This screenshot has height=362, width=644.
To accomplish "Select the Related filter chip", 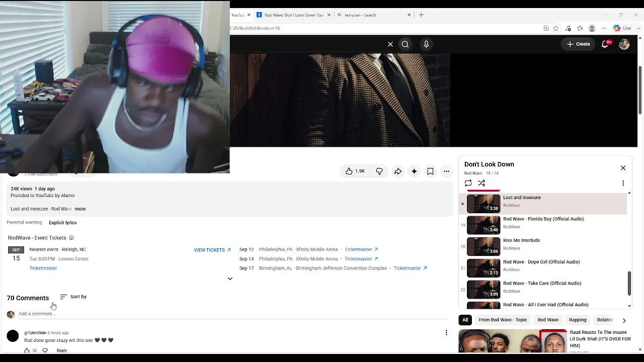I will click(x=605, y=320).
